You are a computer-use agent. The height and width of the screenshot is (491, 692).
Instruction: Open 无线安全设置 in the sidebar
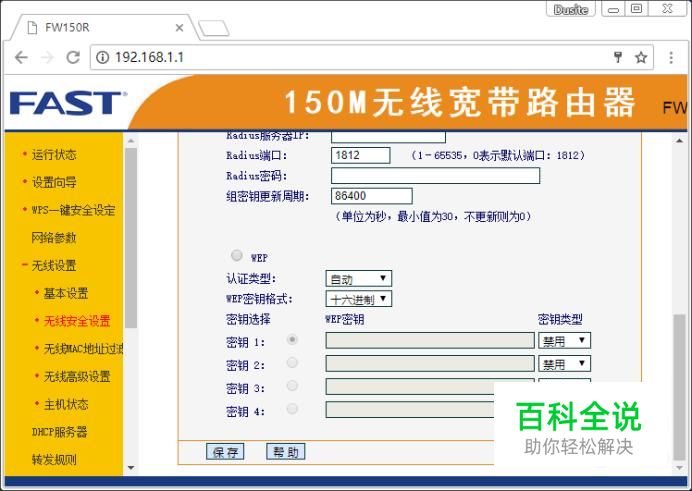click(x=77, y=321)
